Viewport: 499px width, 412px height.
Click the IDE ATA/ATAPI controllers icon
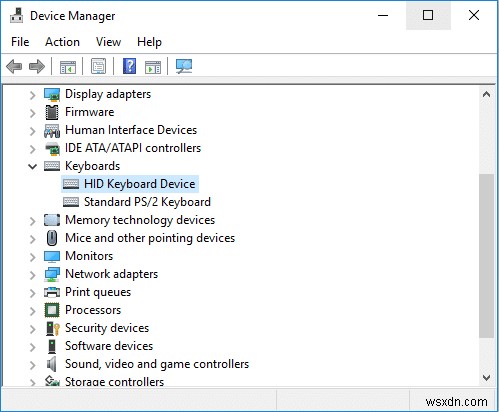(x=52, y=148)
